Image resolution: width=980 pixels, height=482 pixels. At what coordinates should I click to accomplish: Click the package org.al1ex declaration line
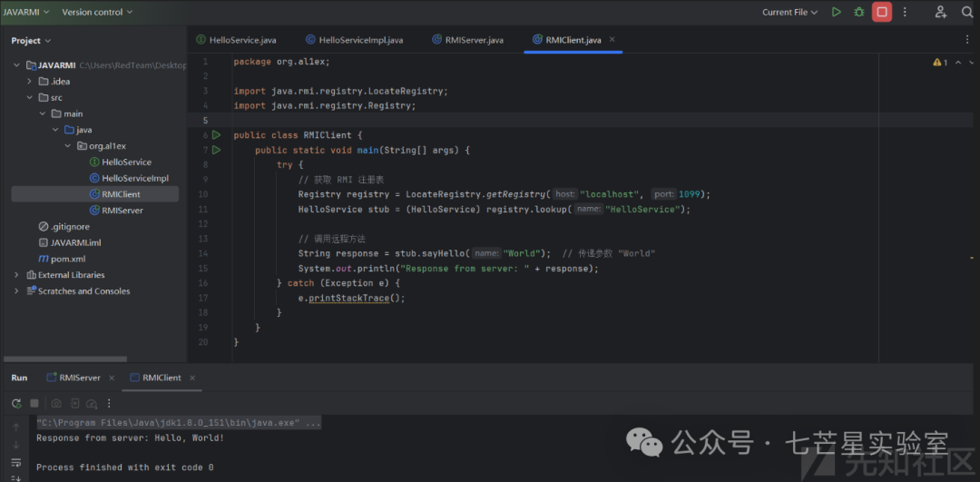coord(282,62)
